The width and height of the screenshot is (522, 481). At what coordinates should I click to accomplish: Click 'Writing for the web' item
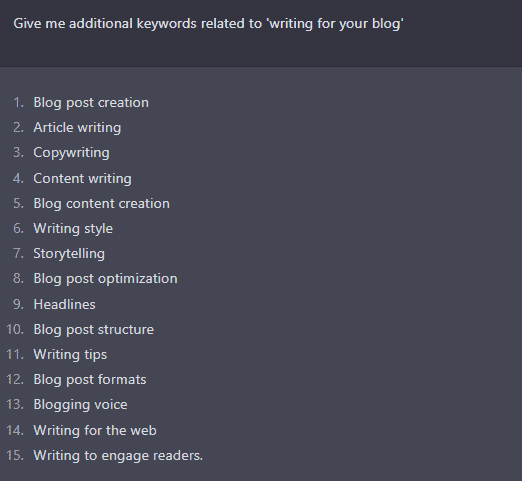coord(95,430)
